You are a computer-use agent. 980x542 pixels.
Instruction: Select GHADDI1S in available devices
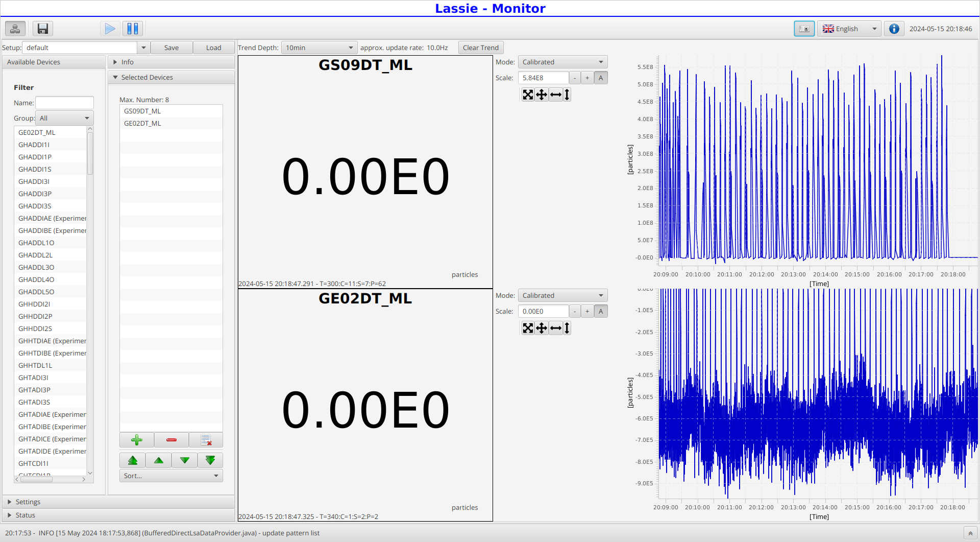51,169
